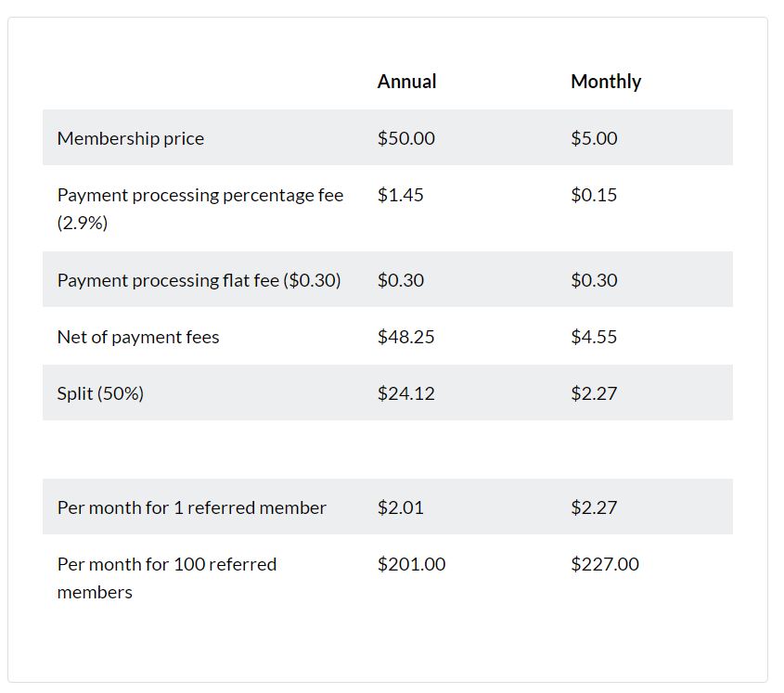The width and height of the screenshot is (784, 693).
Task: Select Payment processing flat fee label
Action: 199,280
